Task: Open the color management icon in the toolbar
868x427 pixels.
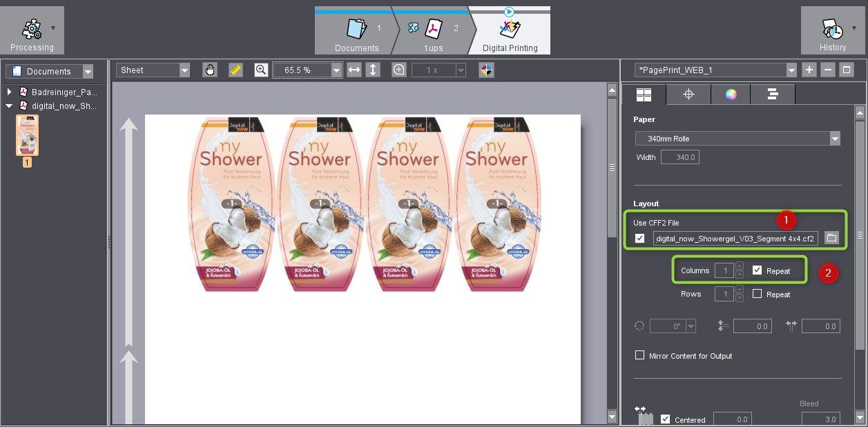Action: point(486,69)
